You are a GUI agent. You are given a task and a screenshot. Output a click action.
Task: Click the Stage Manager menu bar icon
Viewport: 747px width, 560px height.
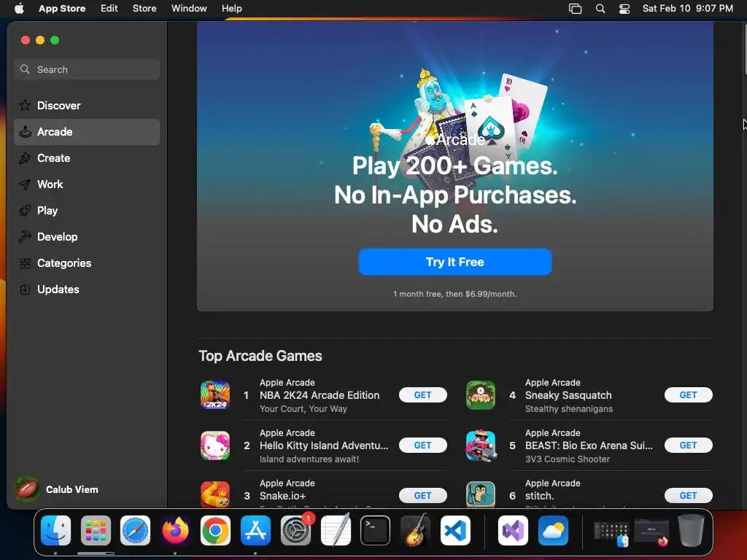point(576,9)
